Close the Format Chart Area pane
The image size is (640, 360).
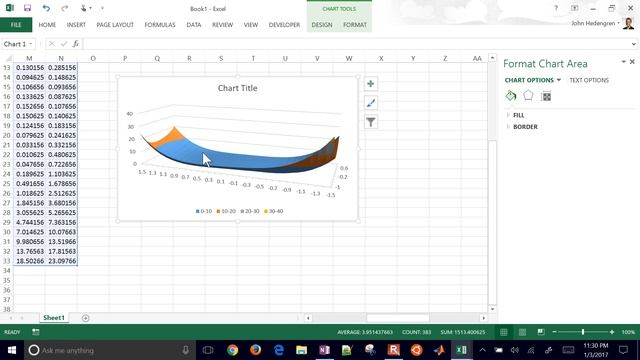(632, 62)
